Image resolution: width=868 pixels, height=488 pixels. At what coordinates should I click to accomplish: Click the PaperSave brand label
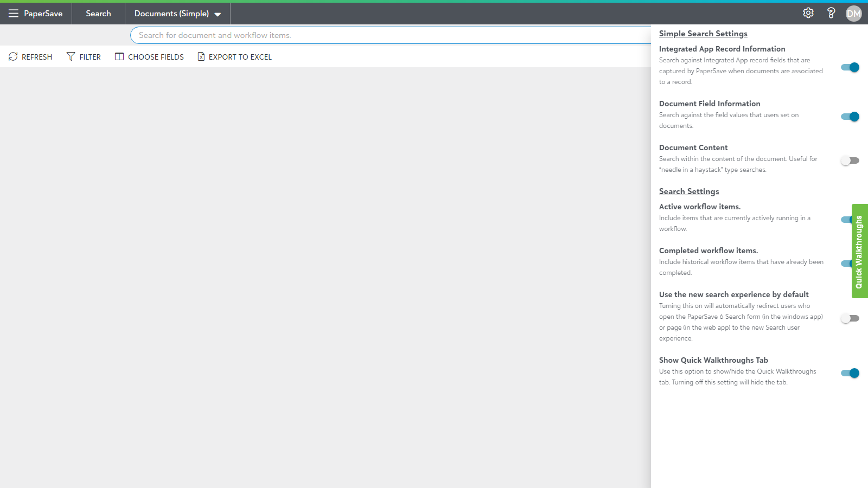coord(43,14)
